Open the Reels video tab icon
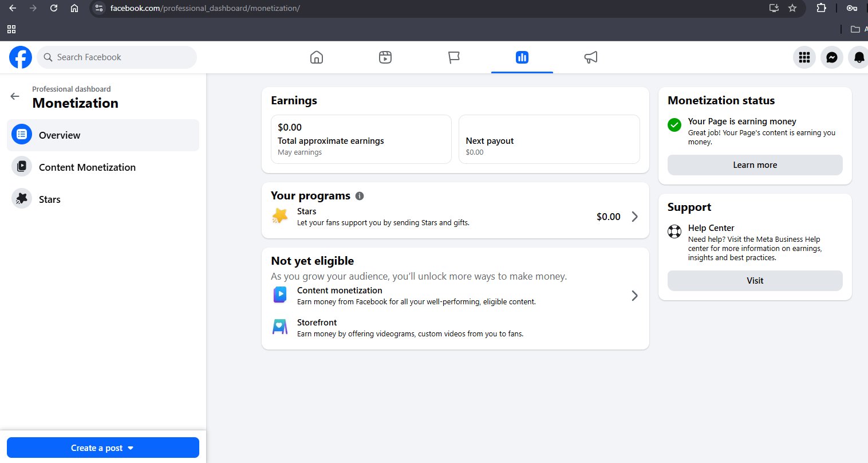Image resolution: width=868 pixels, height=463 pixels. click(385, 57)
